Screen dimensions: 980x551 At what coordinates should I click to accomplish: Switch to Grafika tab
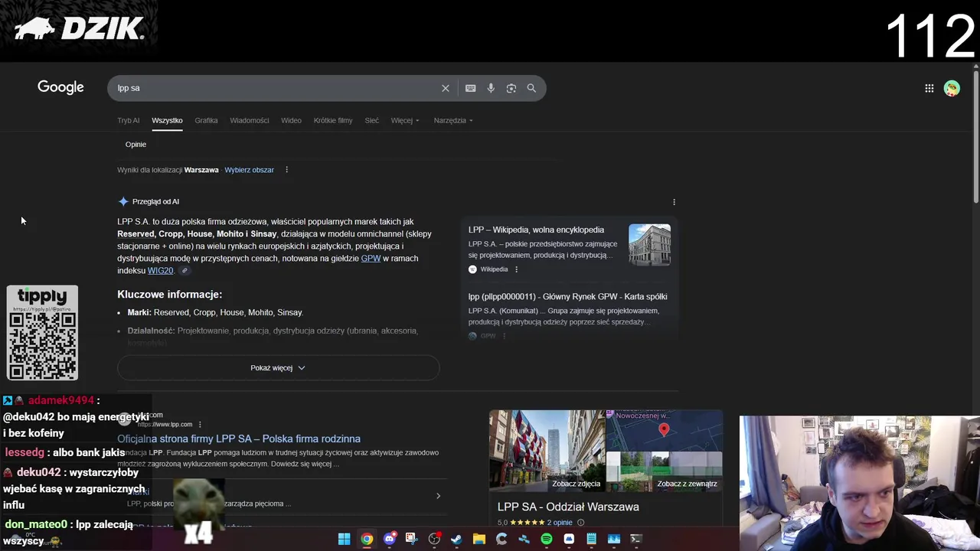(x=206, y=120)
